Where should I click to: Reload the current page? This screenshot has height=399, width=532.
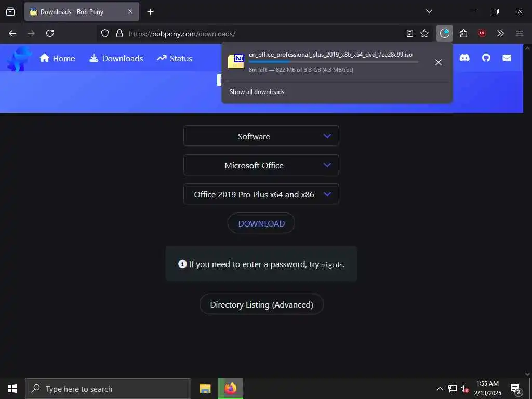pos(50,33)
